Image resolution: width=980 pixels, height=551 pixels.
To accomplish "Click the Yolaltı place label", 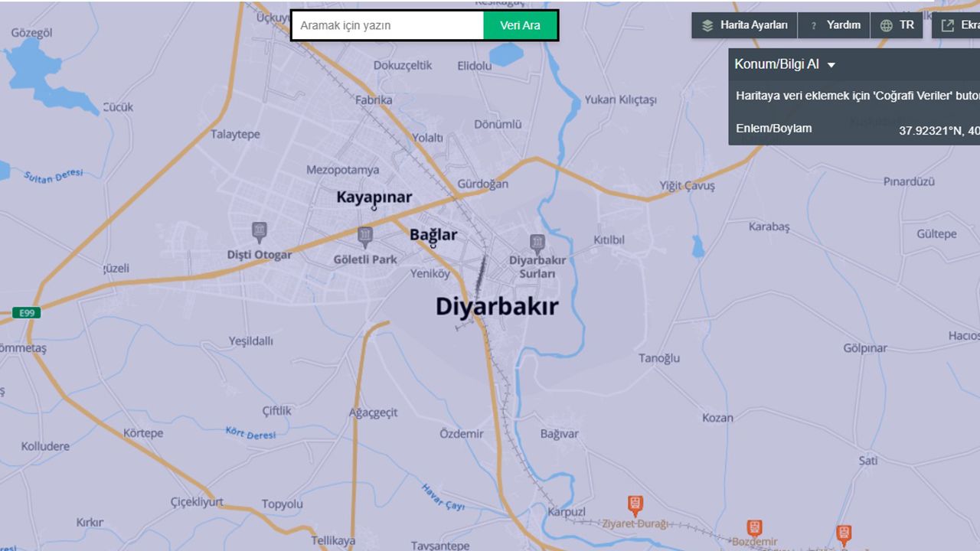I will pos(428,138).
